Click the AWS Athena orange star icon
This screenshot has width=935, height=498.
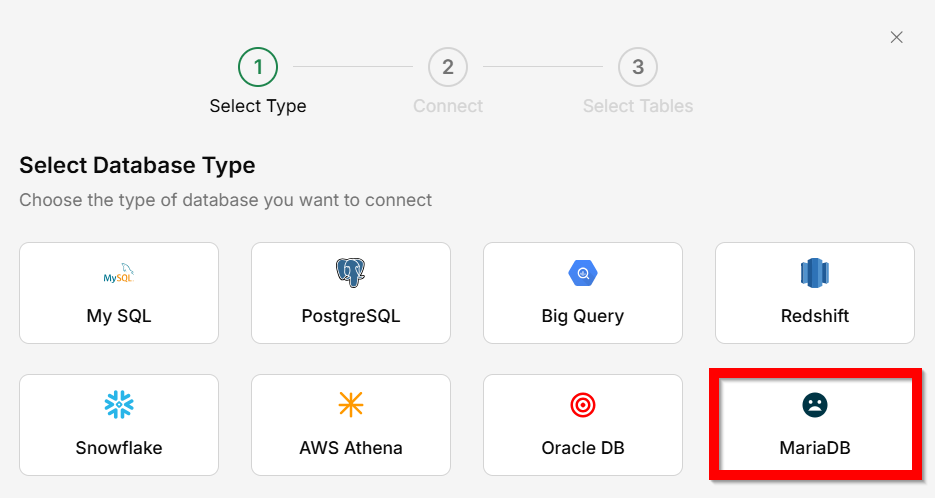point(350,404)
